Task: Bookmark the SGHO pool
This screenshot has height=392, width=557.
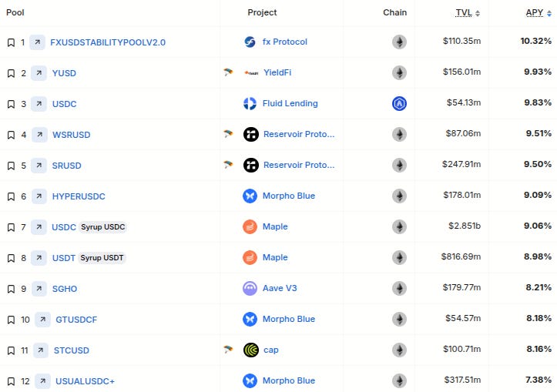Action: click(11, 289)
